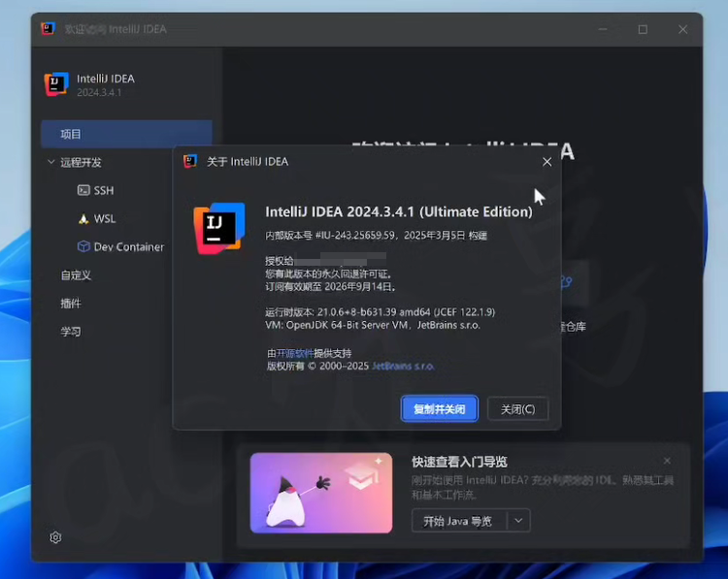Click IntelliJ IDEA logo in welcome sidebar
728x579 pixels.
click(x=56, y=84)
